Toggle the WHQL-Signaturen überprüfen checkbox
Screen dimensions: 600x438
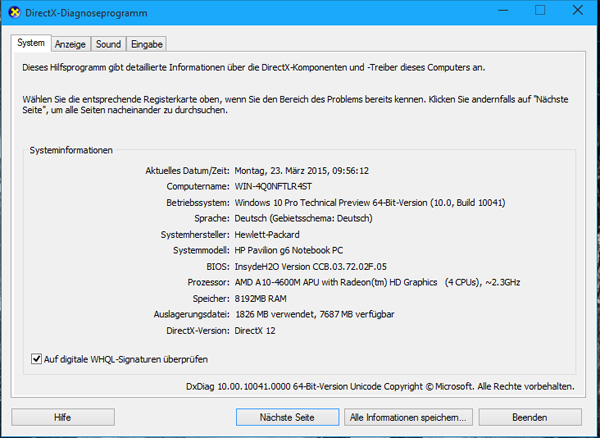click(36, 359)
